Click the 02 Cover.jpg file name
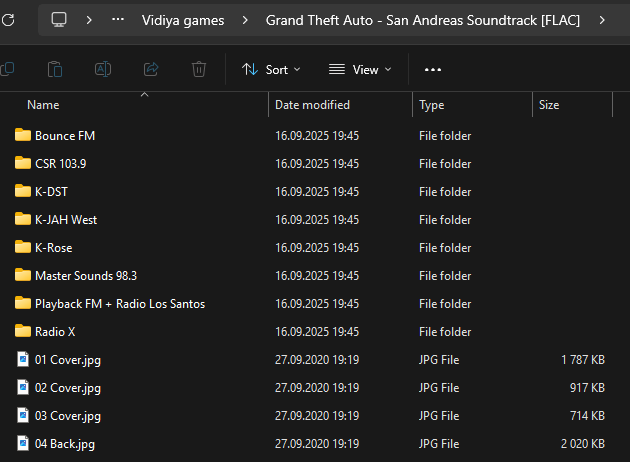 (x=68, y=388)
